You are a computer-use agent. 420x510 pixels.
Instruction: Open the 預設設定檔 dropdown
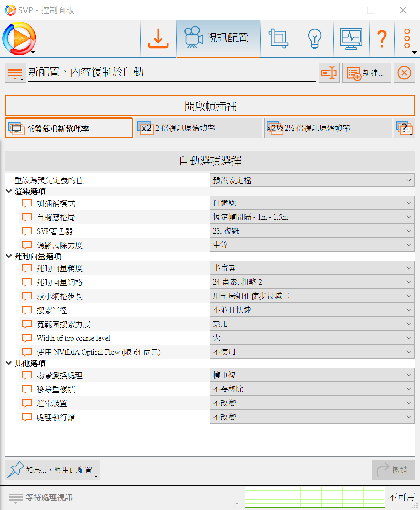[x=312, y=180]
